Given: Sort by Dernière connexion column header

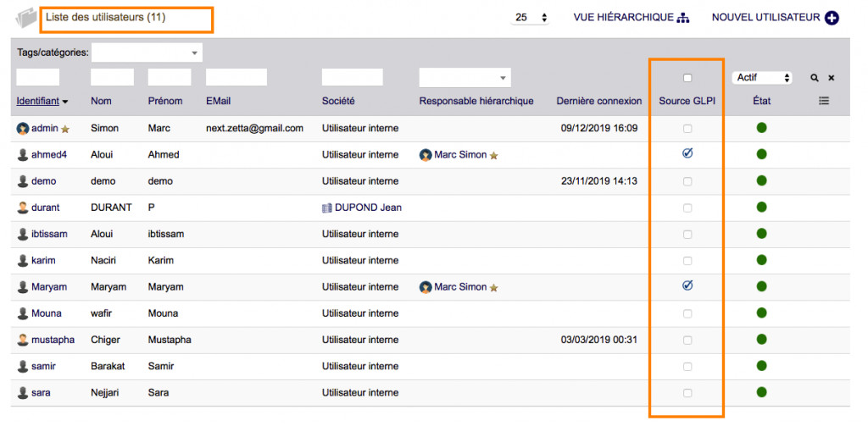Looking at the screenshot, I should pos(598,101).
